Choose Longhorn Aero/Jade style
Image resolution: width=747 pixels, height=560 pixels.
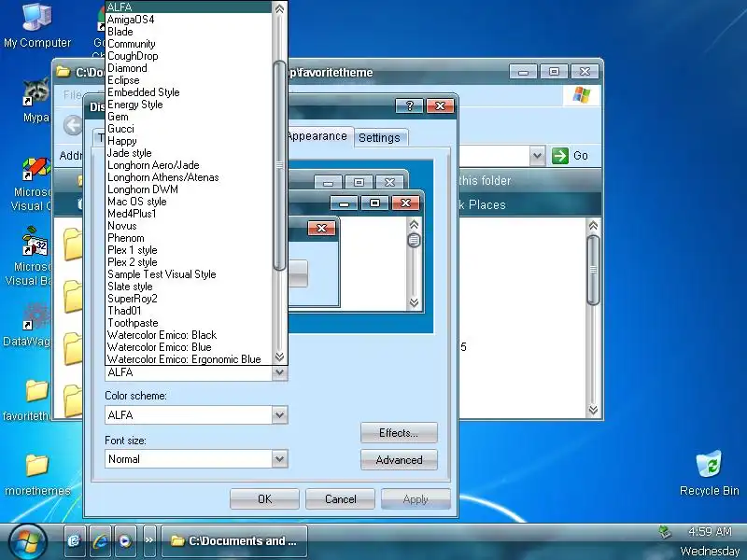(x=189, y=165)
